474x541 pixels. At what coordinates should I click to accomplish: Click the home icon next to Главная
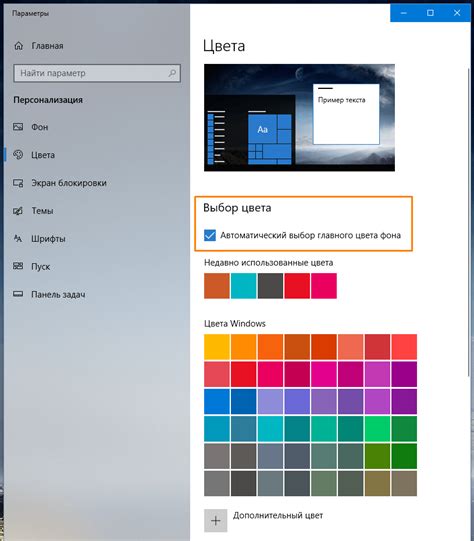[19, 46]
